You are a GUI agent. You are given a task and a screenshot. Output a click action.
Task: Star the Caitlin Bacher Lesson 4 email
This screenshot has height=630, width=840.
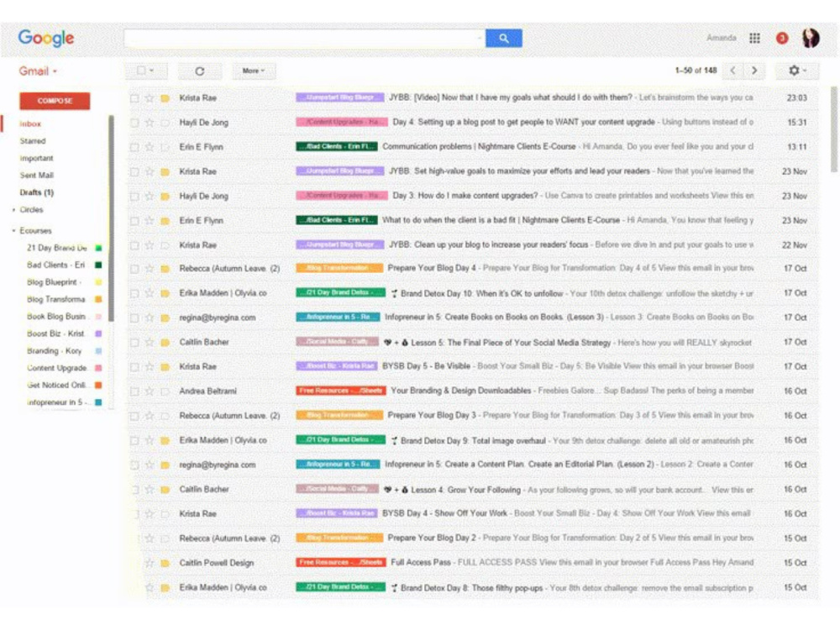[x=150, y=490]
